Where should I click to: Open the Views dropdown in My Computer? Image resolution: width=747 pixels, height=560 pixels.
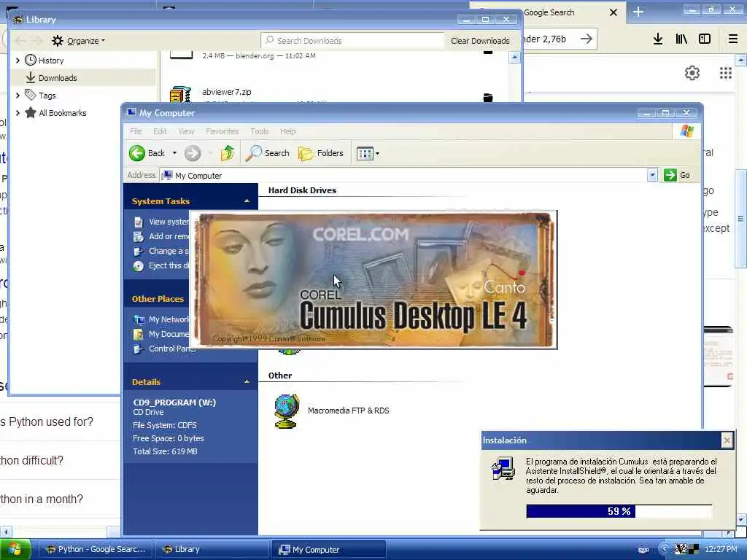tap(368, 153)
